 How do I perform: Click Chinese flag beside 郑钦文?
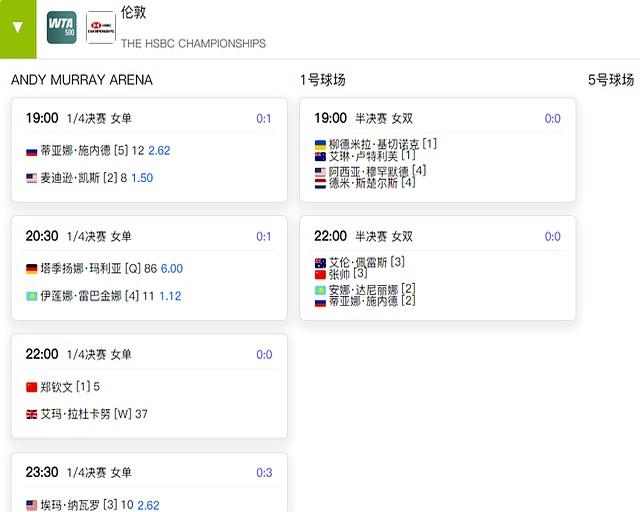tap(31, 387)
